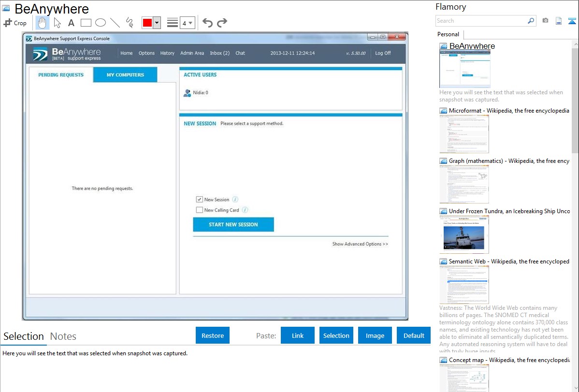Click the paste Link button

tap(298, 335)
